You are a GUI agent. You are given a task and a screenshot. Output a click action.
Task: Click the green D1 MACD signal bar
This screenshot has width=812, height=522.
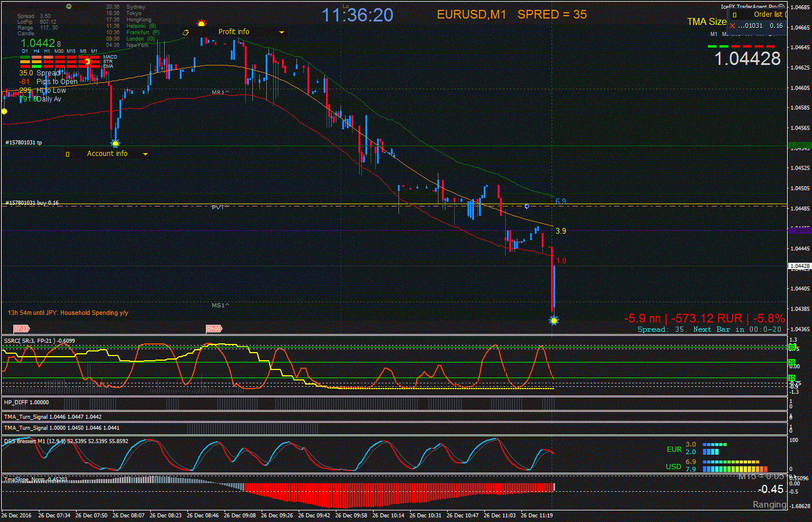pyautogui.click(x=25, y=57)
